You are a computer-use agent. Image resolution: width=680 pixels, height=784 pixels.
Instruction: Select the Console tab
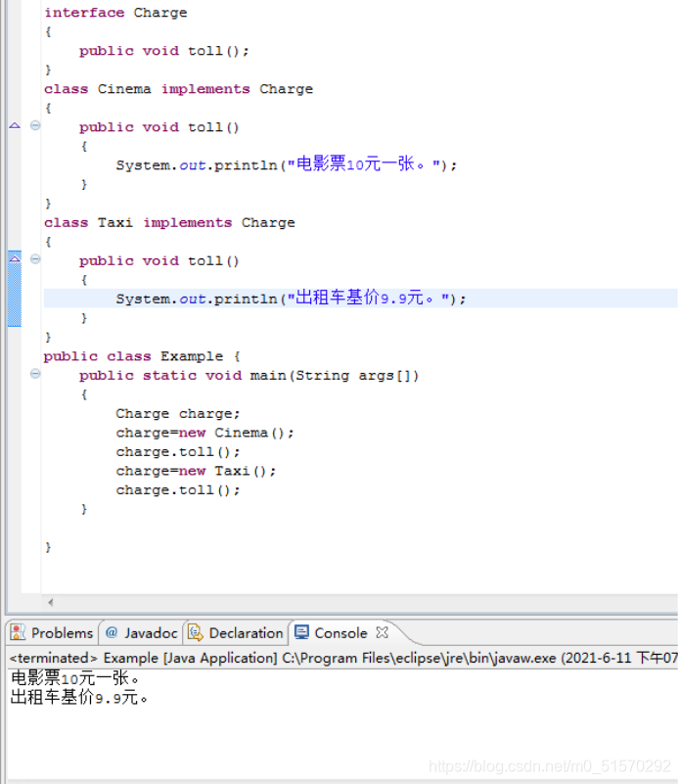tap(340, 633)
